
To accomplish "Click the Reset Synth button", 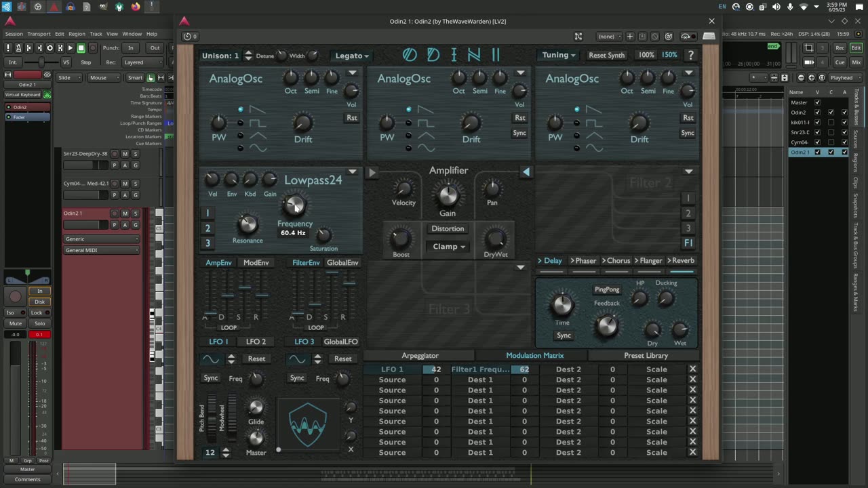I will [x=606, y=55].
